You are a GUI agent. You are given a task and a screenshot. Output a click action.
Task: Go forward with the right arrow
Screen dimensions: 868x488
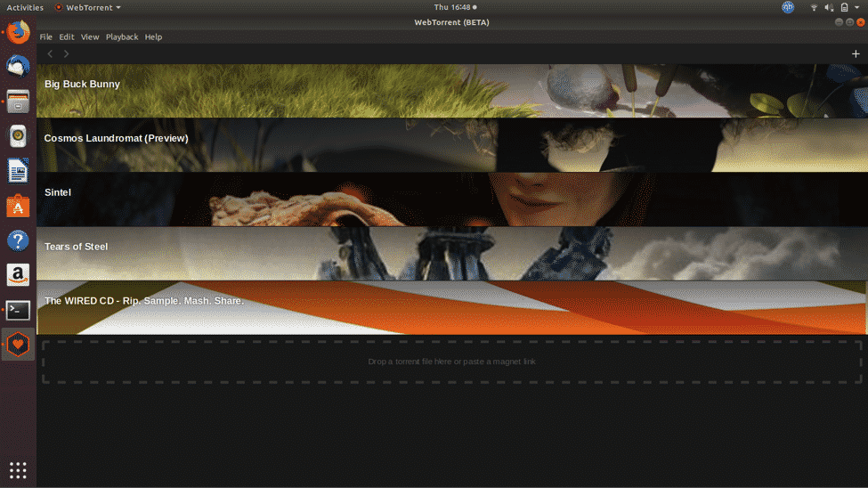coord(67,53)
